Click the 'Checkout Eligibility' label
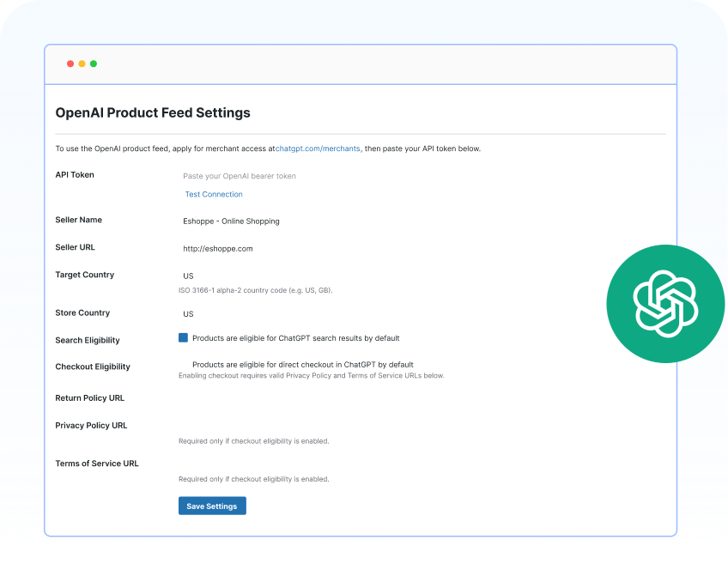728x582 pixels. [93, 367]
